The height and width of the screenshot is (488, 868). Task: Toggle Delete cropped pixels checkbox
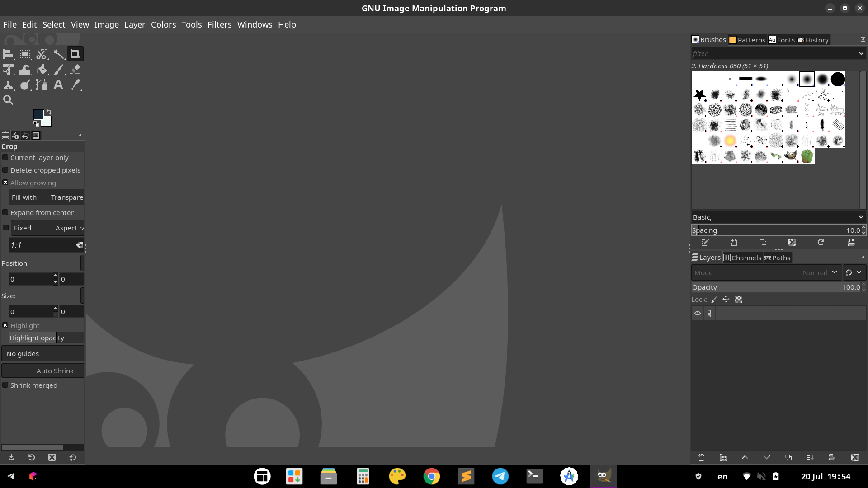[5, 170]
